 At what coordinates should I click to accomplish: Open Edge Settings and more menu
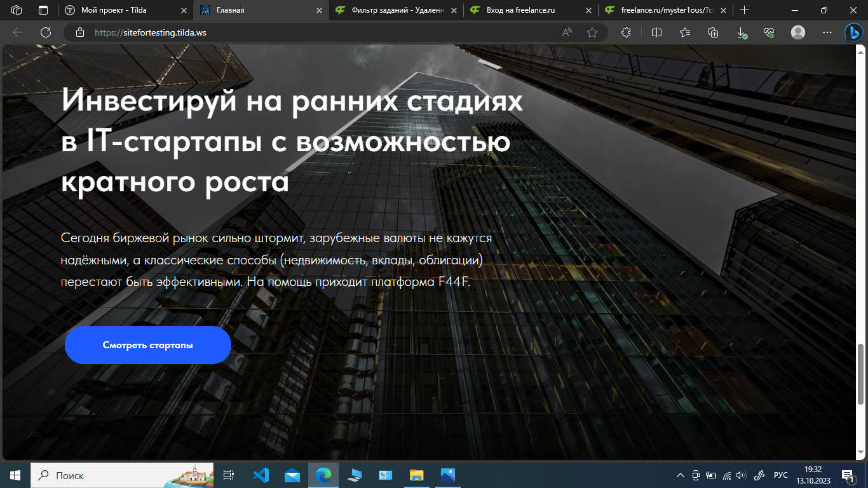(x=827, y=32)
